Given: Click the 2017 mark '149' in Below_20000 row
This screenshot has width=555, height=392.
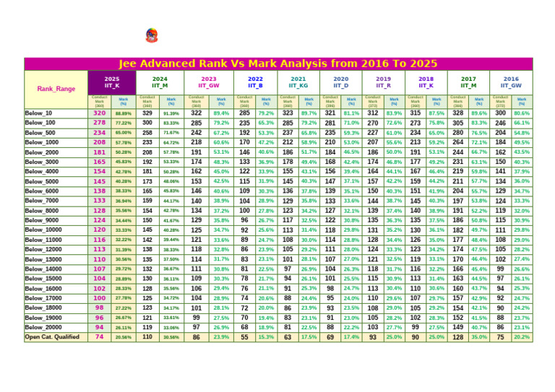Looking at the screenshot, I should 458,327.
